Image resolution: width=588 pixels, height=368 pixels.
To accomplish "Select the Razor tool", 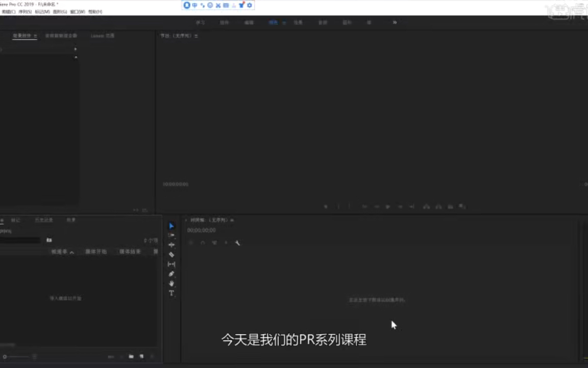I will [x=171, y=255].
